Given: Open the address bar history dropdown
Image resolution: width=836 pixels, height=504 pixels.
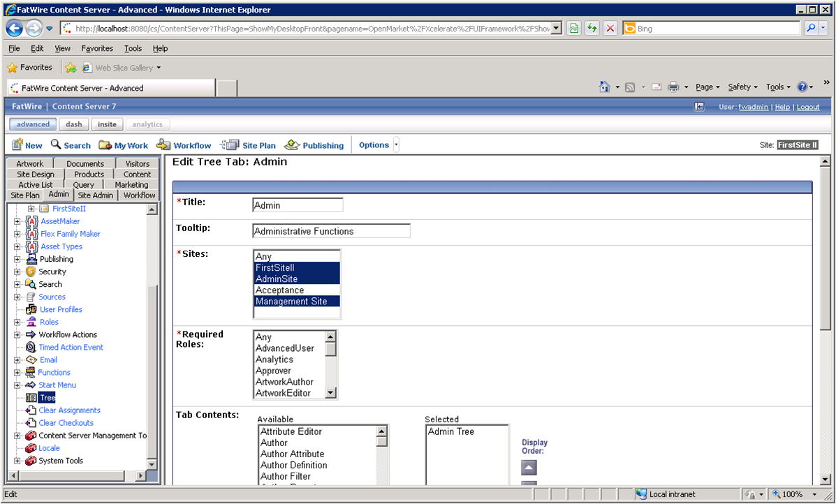Looking at the screenshot, I should click(x=557, y=28).
